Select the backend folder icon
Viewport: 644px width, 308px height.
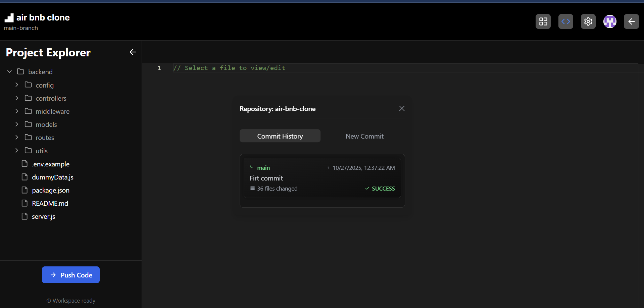point(21,71)
